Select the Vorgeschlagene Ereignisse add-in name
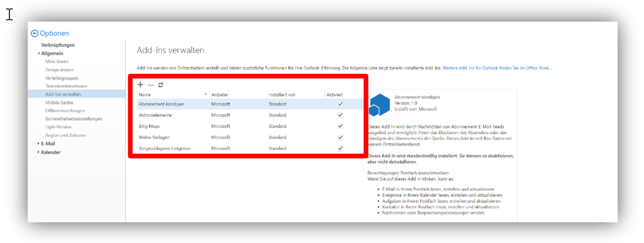 tap(165, 148)
